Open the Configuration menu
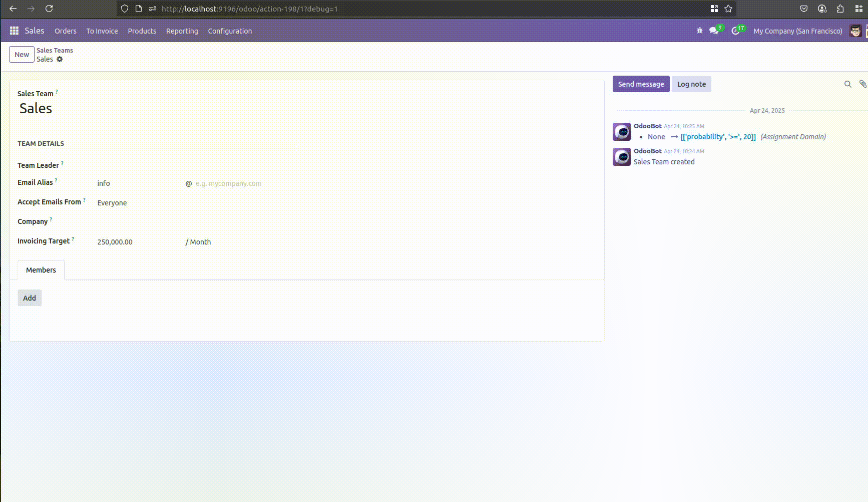 coord(230,31)
